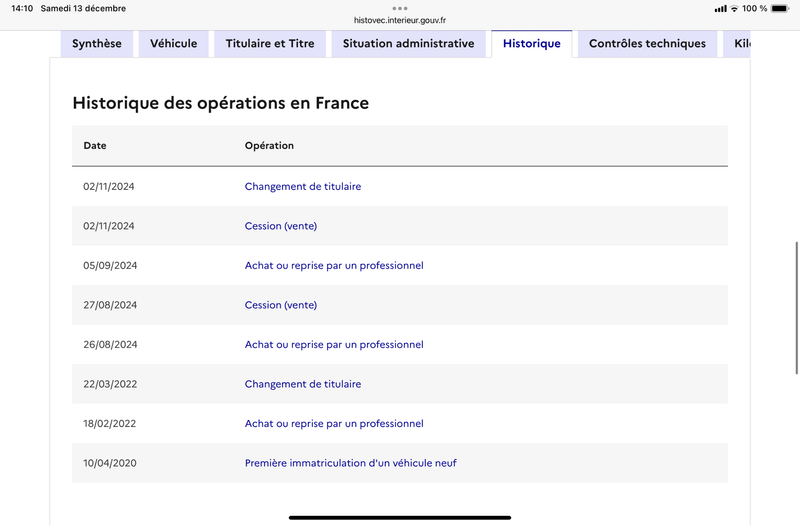Tap the battery indicator icon
This screenshot has width=800, height=525.
tap(780, 9)
